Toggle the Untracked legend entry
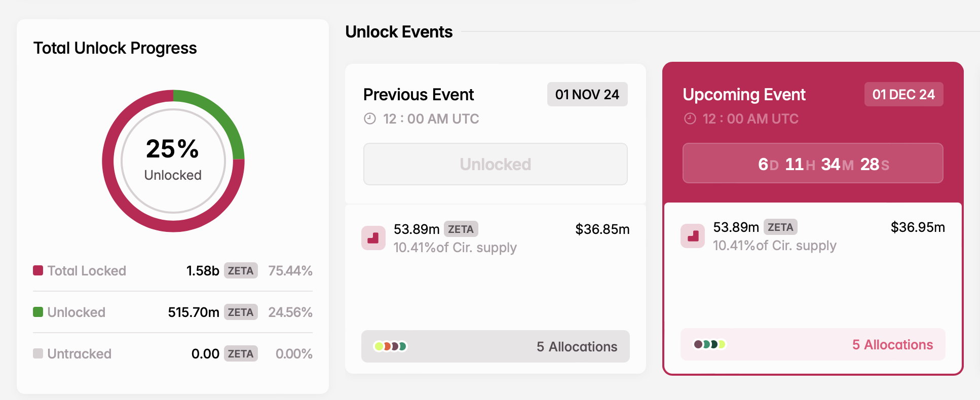Screen dimensions: 980x400 point(79,353)
